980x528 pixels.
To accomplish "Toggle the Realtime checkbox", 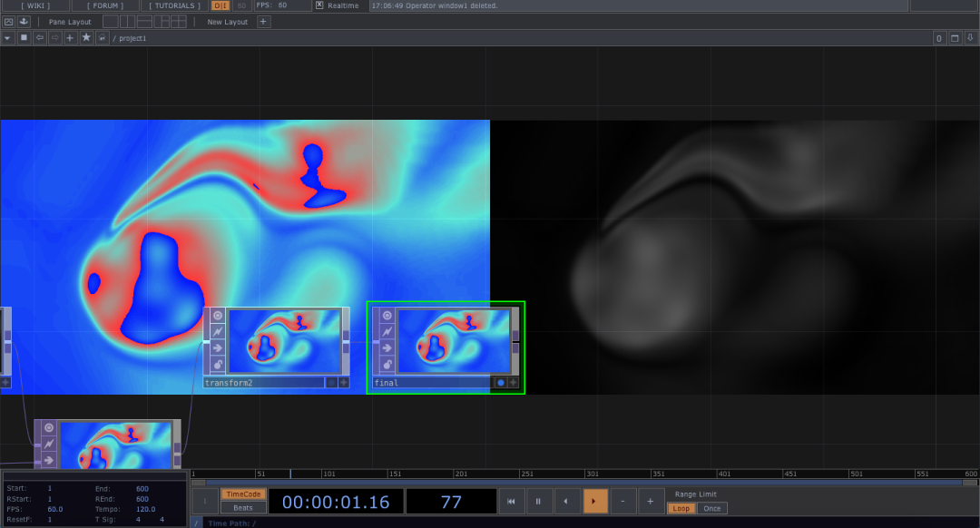I will pyautogui.click(x=319, y=5).
